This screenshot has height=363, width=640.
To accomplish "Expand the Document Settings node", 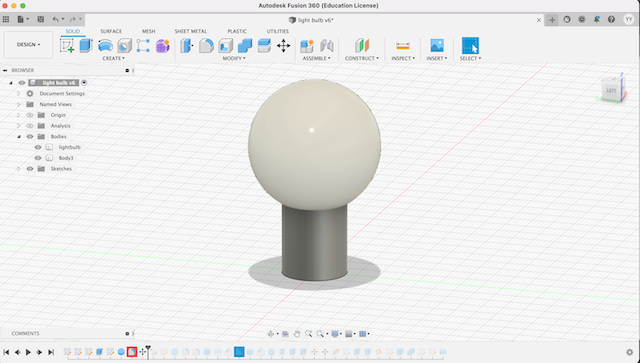I will 18,94.
